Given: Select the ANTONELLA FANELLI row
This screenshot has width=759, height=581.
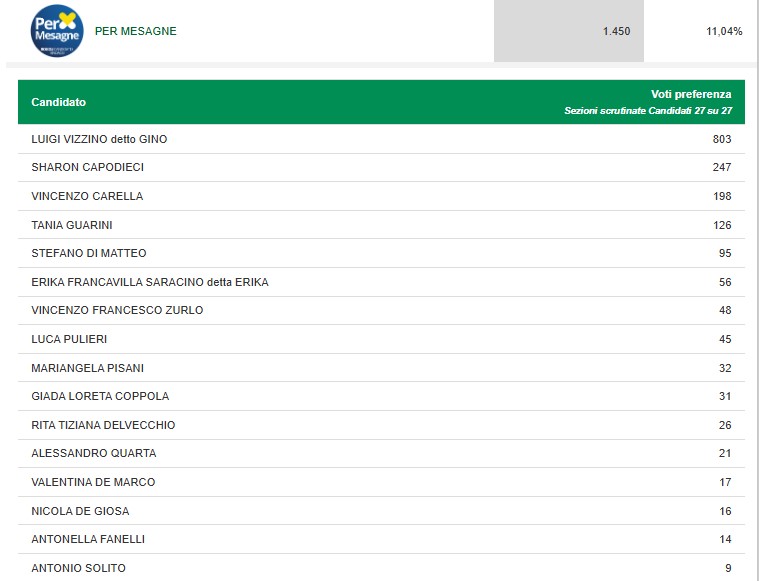Looking at the screenshot, I should point(381,539).
